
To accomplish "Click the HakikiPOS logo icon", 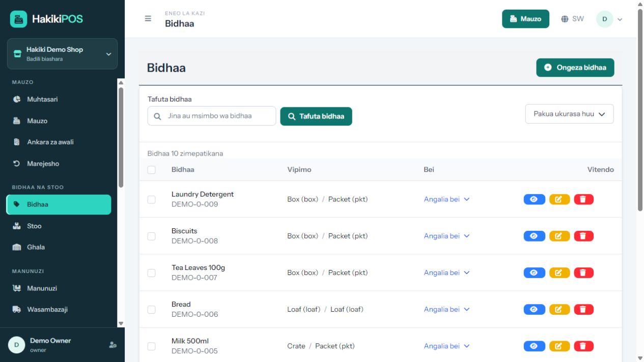I will pos(19,19).
